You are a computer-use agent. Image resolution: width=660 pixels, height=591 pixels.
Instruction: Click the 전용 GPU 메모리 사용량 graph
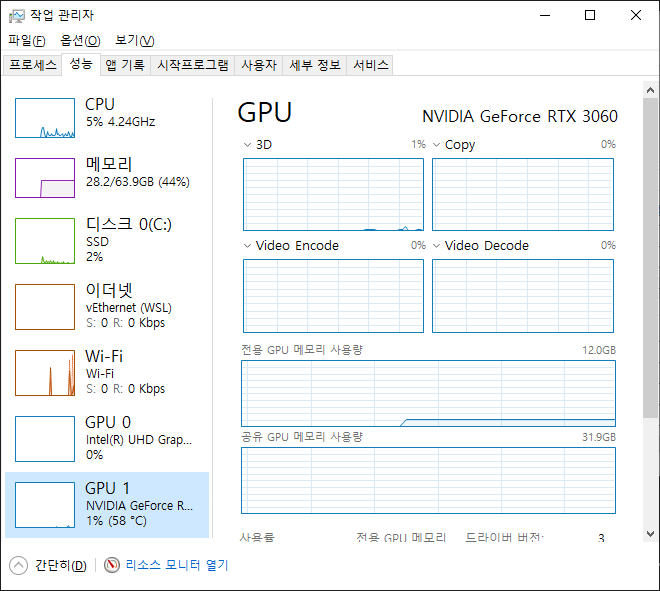coord(428,394)
